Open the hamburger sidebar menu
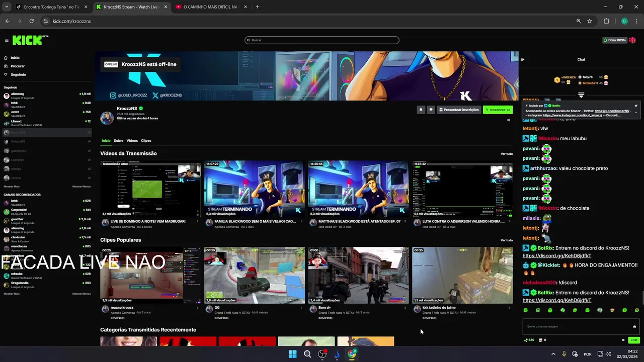Screen dimensions: 644x362 coord(7,40)
